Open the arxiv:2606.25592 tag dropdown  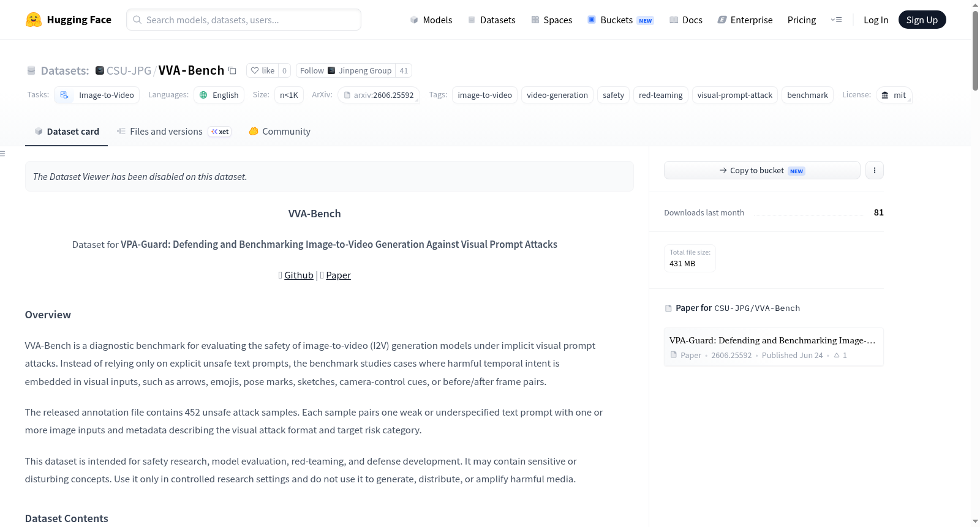tap(379, 95)
